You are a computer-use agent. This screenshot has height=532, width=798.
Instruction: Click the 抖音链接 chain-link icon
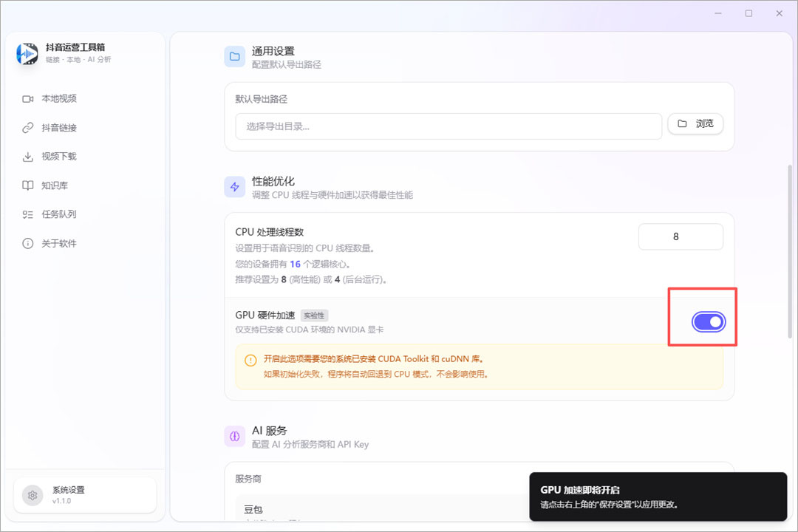[x=27, y=127]
